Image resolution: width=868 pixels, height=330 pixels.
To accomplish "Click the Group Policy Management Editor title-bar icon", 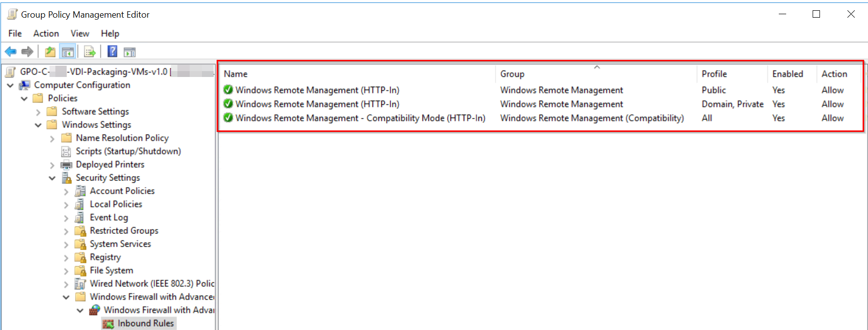I will [12, 14].
